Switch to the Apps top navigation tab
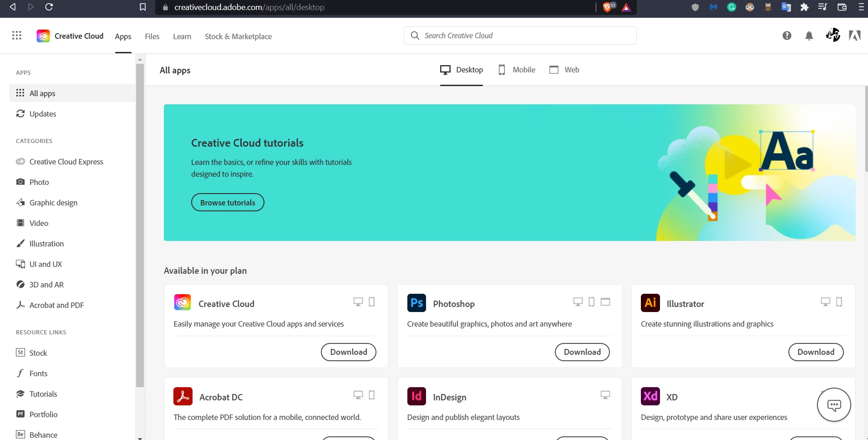Screen dimensions: 868x440 (123, 36)
